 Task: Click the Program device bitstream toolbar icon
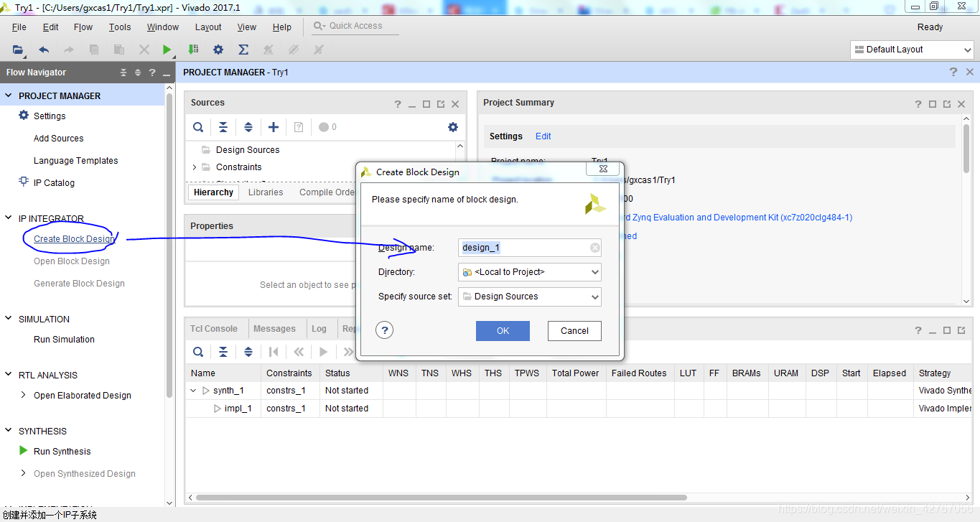pyautogui.click(x=192, y=50)
